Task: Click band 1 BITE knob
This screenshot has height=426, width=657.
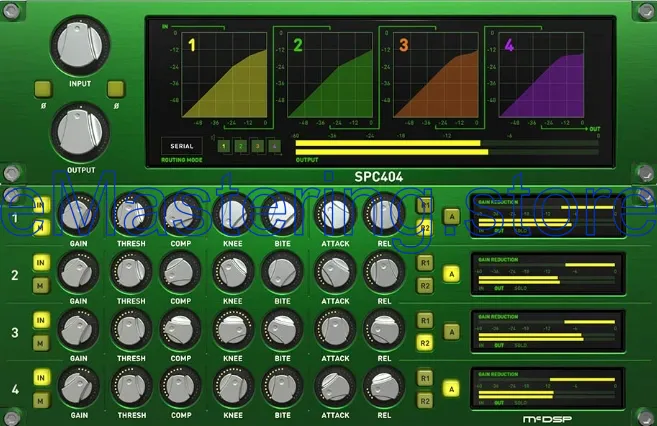Action: (282, 215)
